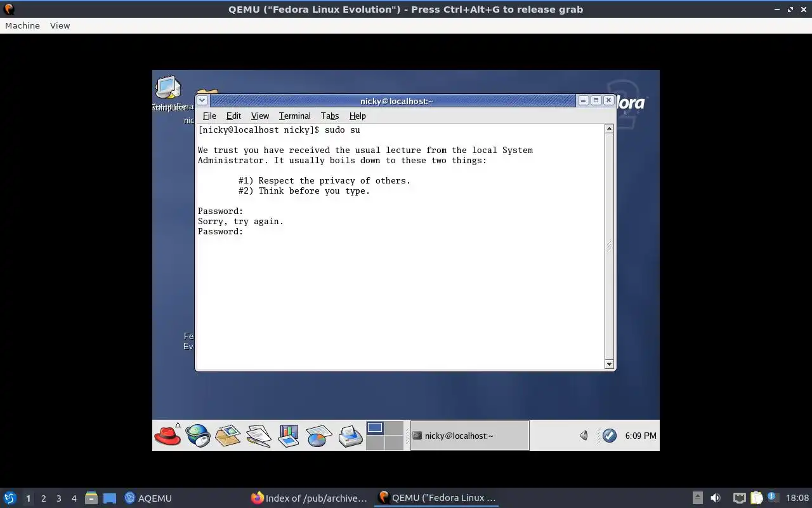Screen dimensions: 812x508
Task: Click the guest volume speaker icon
Action: tap(584, 436)
